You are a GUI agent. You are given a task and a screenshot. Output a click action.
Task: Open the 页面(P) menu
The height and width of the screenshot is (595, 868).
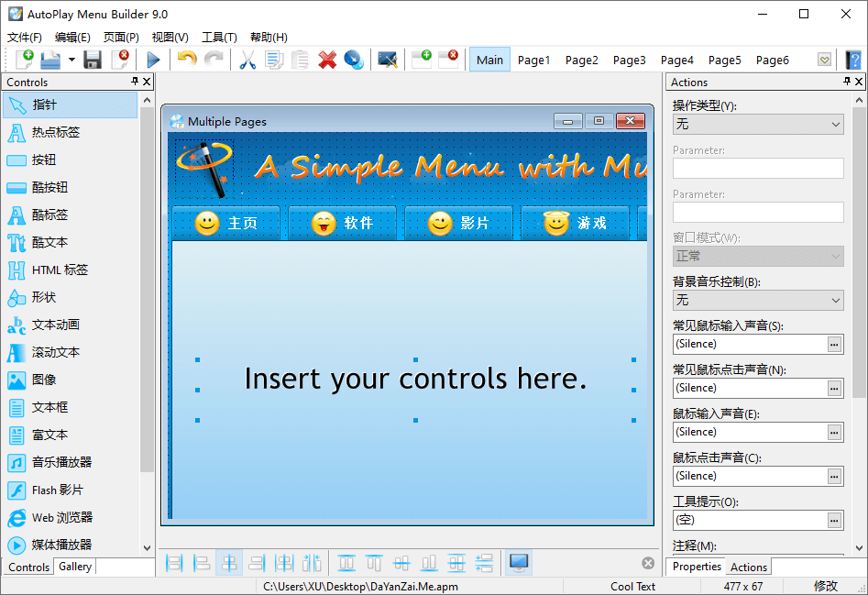(x=121, y=37)
